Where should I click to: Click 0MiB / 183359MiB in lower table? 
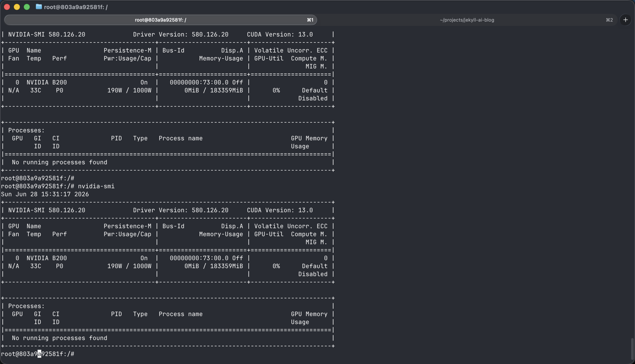click(214, 266)
